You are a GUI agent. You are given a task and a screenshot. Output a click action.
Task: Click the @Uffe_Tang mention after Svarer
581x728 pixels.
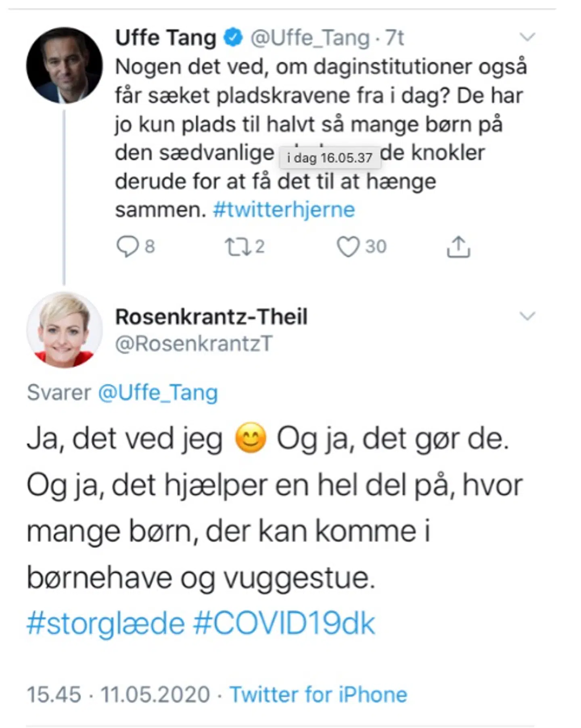point(158,392)
